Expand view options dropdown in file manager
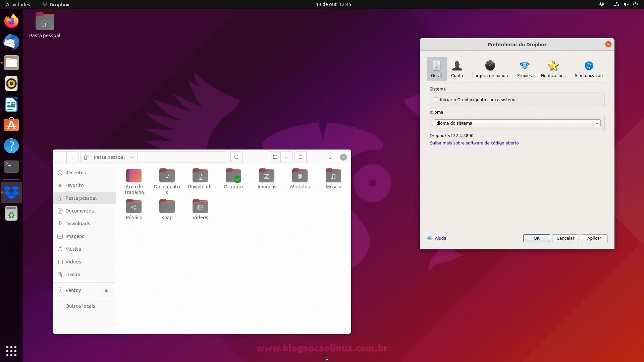Viewport: 644px width, 362px height. click(286, 157)
